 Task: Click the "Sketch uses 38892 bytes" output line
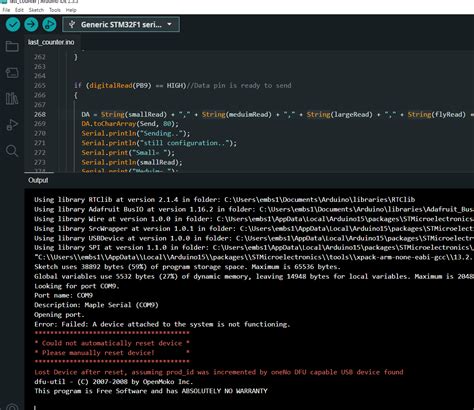pyautogui.click(x=187, y=267)
